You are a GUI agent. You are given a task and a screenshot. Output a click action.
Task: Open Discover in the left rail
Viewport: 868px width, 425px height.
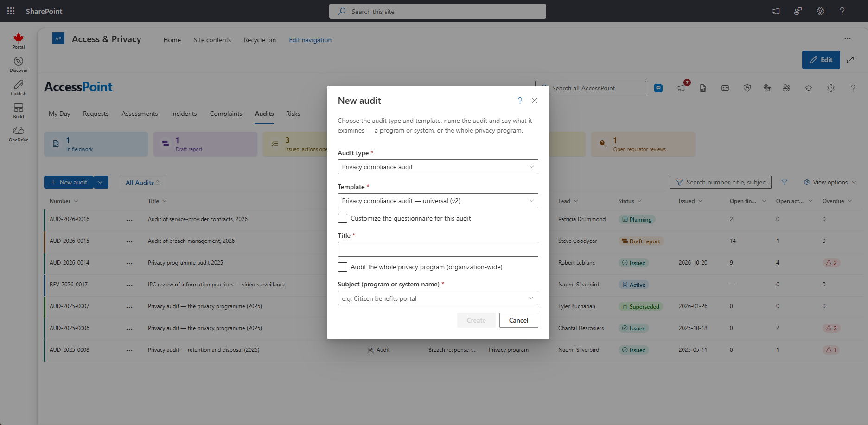[x=19, y=64]
